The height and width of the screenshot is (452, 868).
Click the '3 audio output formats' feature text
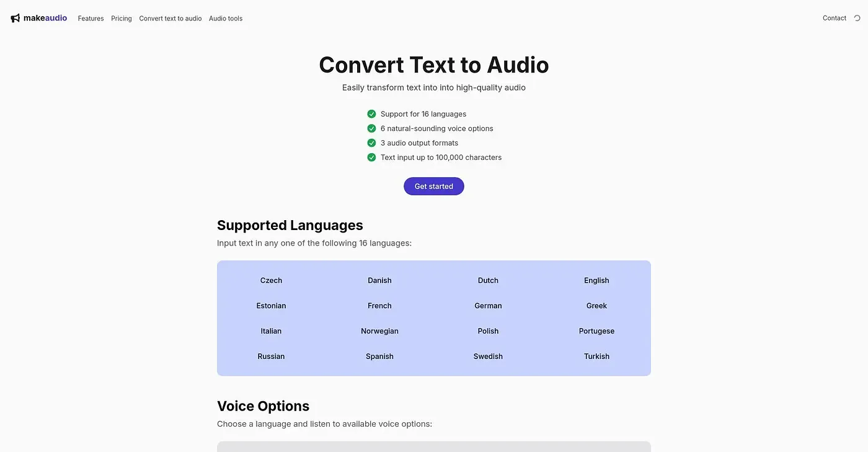(419, 143)
